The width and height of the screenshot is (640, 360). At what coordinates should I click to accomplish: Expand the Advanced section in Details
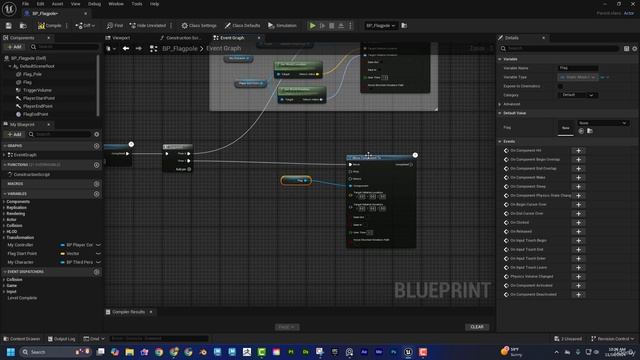[x=500, y=104]
